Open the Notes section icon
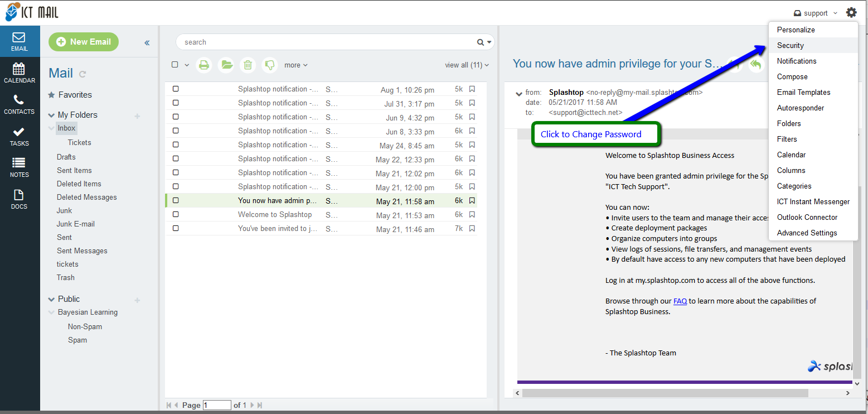Image resolution: width=868 pixels, height=414 pixels. coord(20,167)
